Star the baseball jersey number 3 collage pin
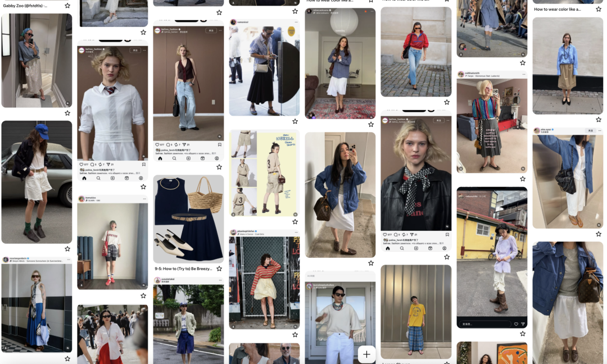This screenshot has width=607, height=364. pos(295,222)
